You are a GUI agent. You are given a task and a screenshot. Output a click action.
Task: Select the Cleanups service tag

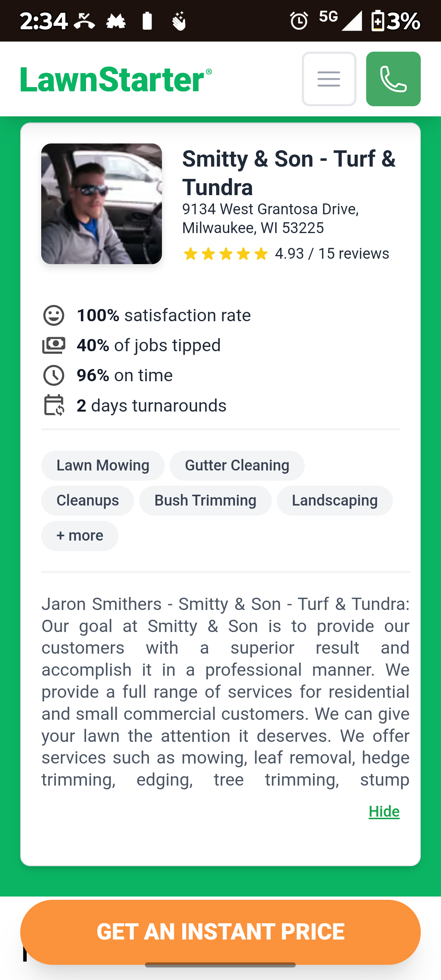click(x=87, y=500)
